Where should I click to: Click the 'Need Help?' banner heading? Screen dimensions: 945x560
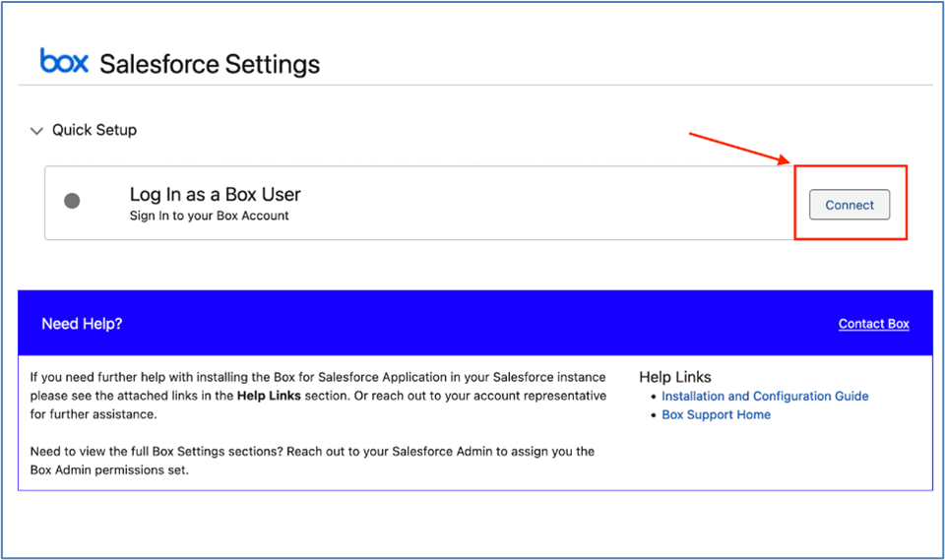coord(82,324)
